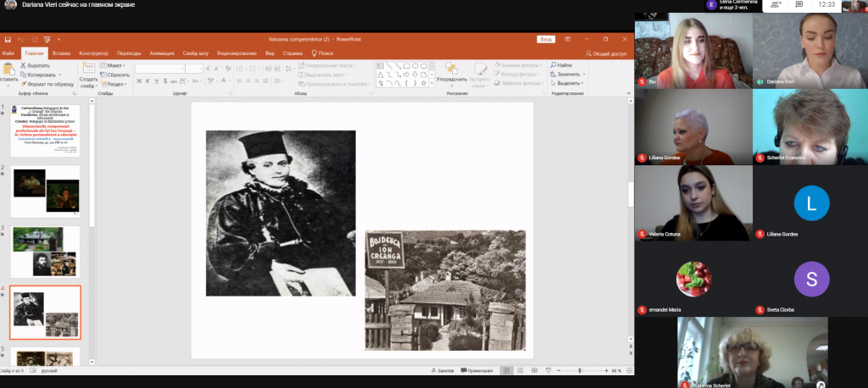Open the Упорядочить arrange dropdown
868x388 pixels.
(451, 75)
